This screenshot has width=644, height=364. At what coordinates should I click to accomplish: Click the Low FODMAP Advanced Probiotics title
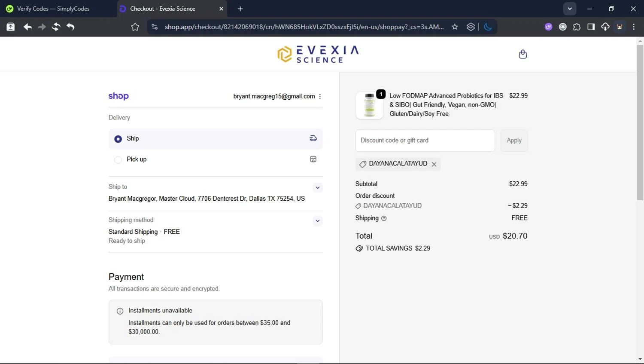pos(447,105)
